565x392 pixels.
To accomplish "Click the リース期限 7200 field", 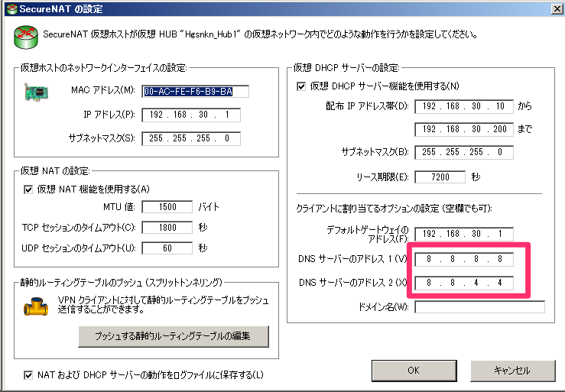I will coord(440,177).
